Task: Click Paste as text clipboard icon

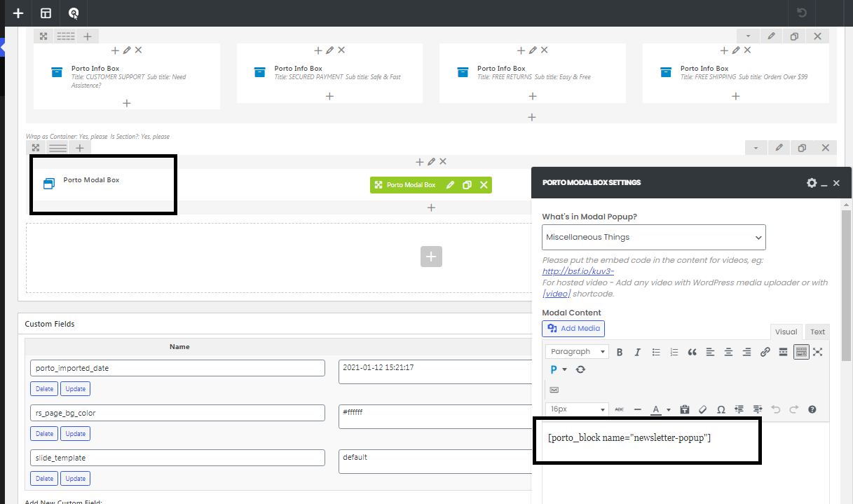Action: point(685,409)
